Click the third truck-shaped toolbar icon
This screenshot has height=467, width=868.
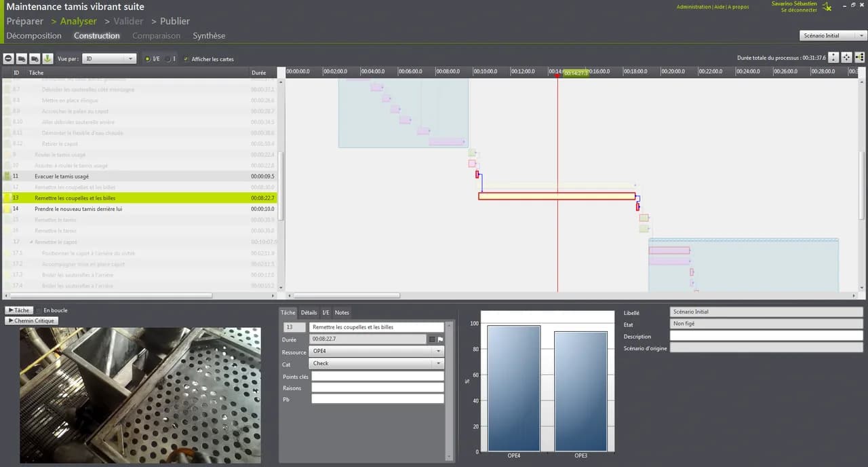(35, 58)
